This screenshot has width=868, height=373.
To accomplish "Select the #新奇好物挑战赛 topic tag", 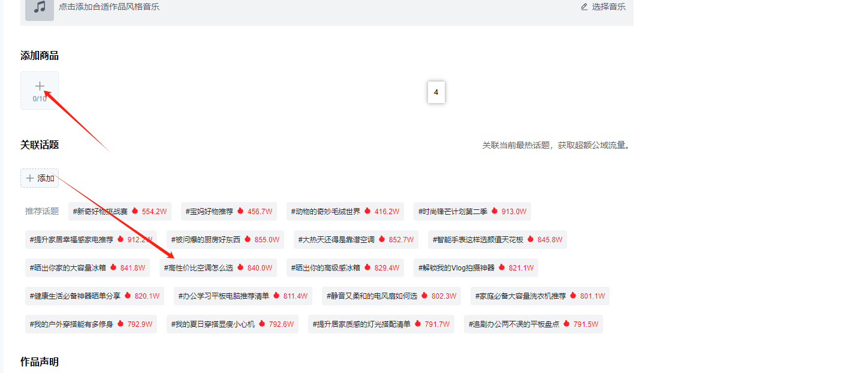I will tap(119, 212).
